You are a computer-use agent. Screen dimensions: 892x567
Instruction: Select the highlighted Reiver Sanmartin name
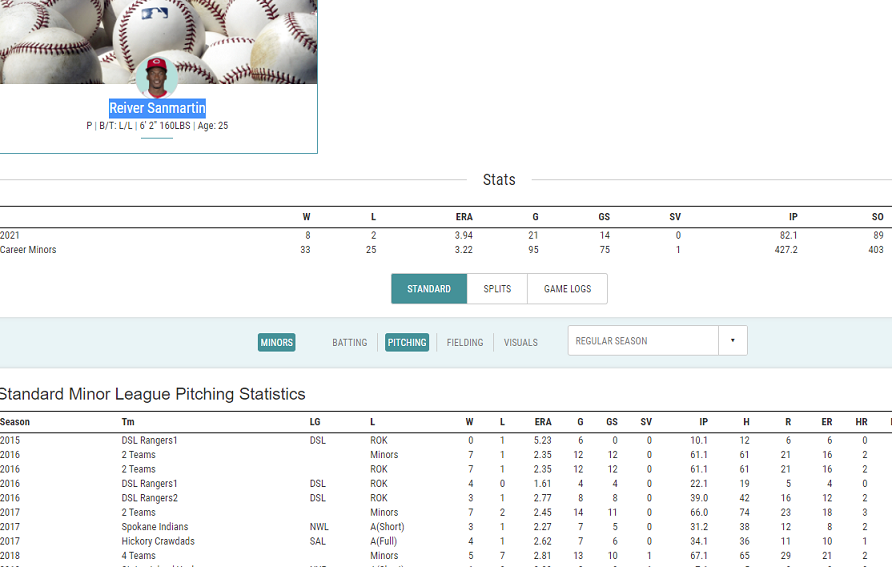[x=157, y=108]
